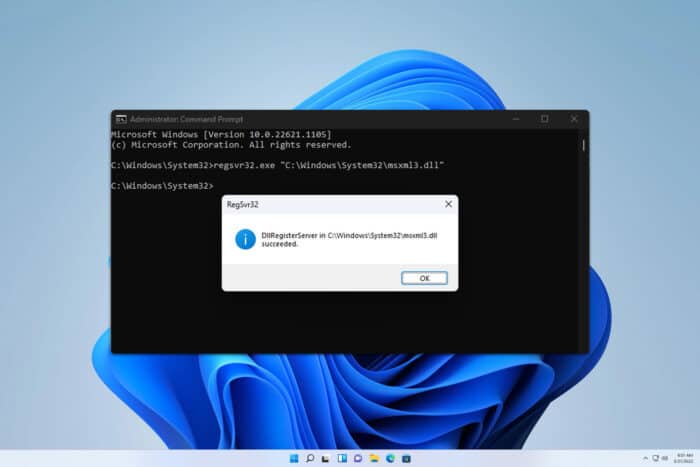Image resolution: width=700 pixels, height=467 pixels.
Task: Click the blue information icon in RegSvr32 dialog
Action: (245, 239)
